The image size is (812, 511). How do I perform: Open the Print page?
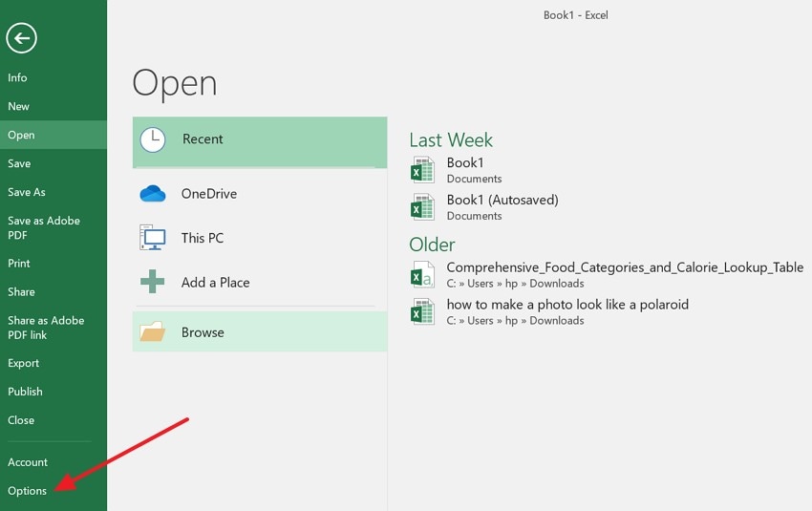click(x=53, y=263)
